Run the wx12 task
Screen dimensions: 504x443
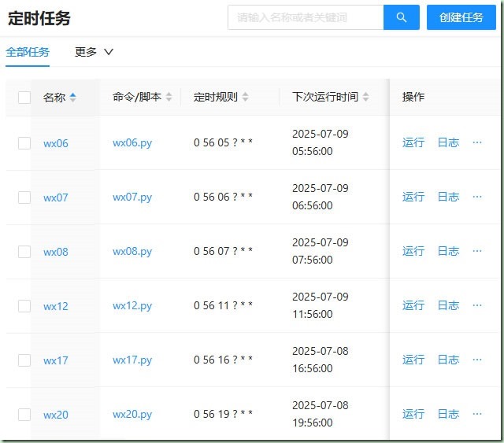point(413,305)
